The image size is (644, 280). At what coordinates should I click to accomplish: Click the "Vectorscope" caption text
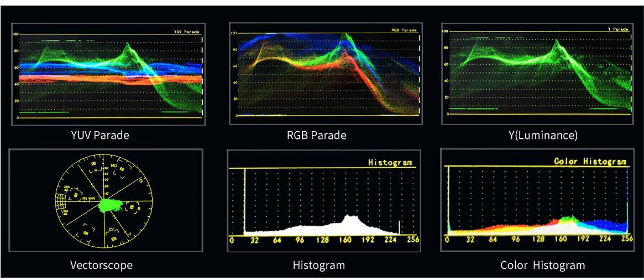point(102,265)
